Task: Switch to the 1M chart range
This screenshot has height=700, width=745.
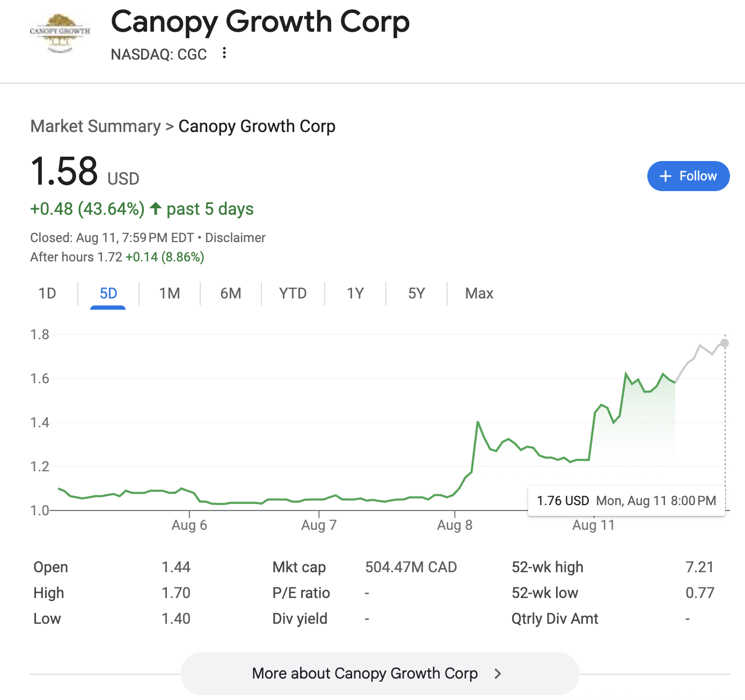Action: point(169,293)
